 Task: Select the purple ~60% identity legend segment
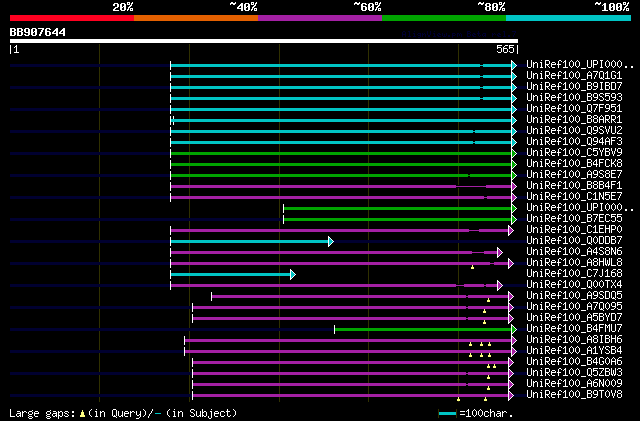coord(320,18)
